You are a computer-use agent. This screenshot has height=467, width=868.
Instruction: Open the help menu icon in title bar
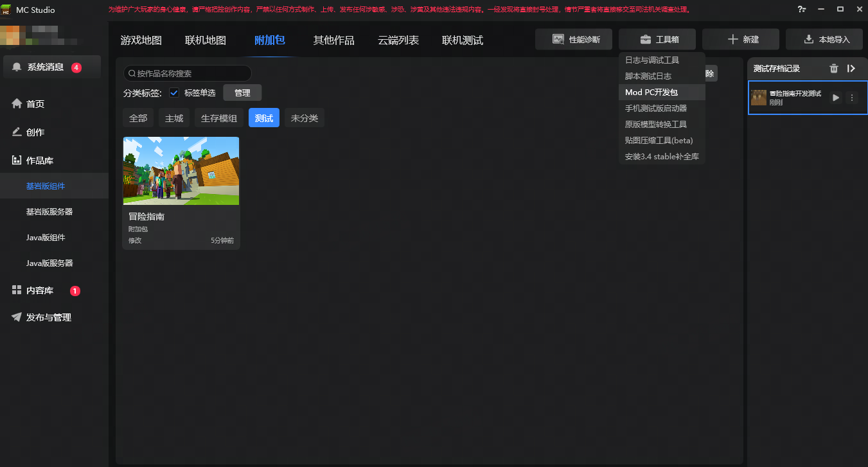801,10
